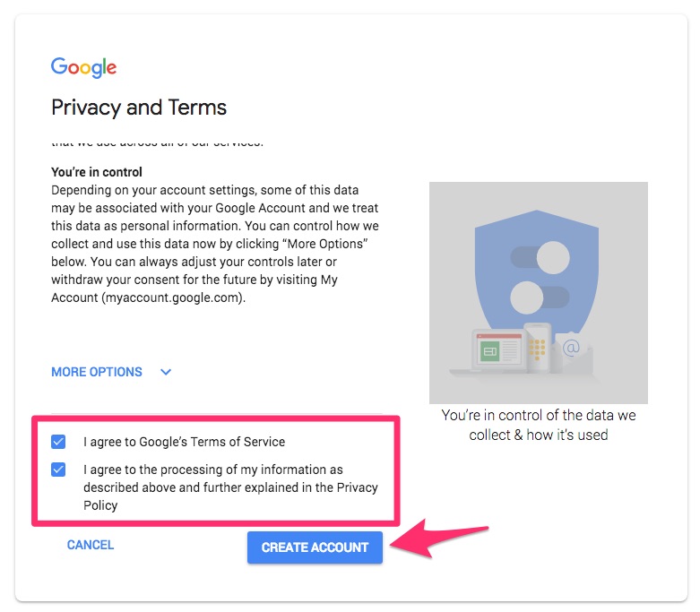The height and width of the screenshot is (612, 700).
Task: Toggle the Privacy Policy processing agreement checkbox
Action: click(x=59, y=470)
